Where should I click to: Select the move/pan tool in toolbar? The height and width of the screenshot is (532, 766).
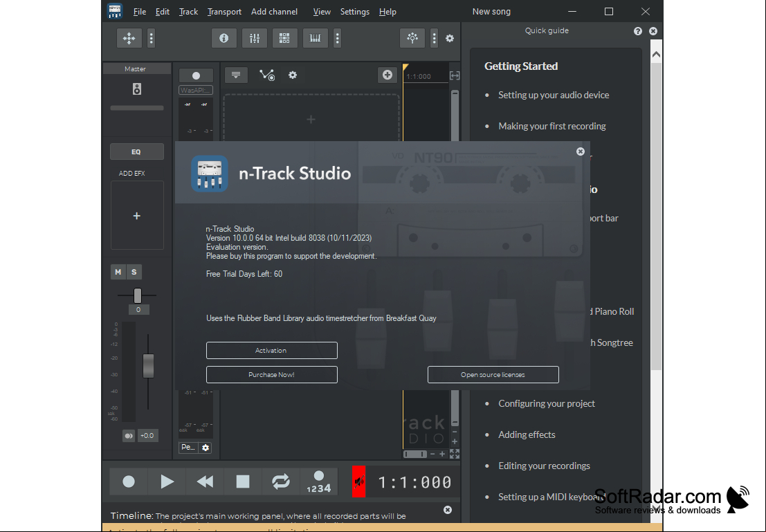[x=129, y=38]
